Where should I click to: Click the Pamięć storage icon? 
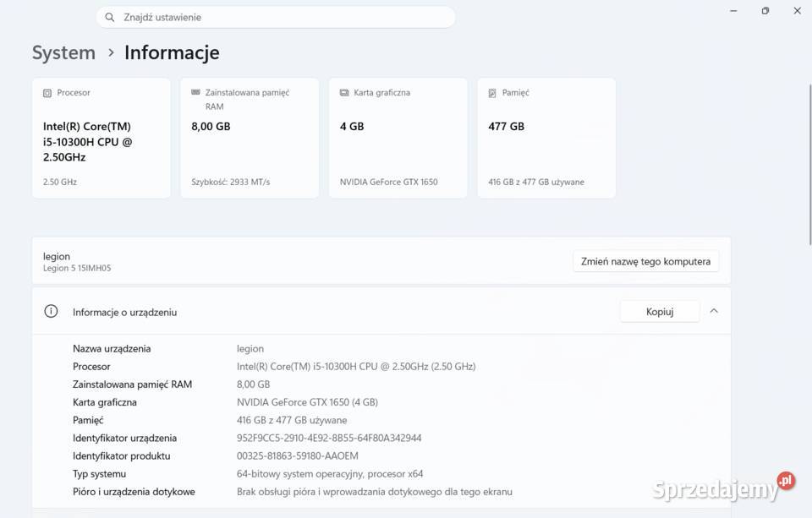tap(492, 93)
